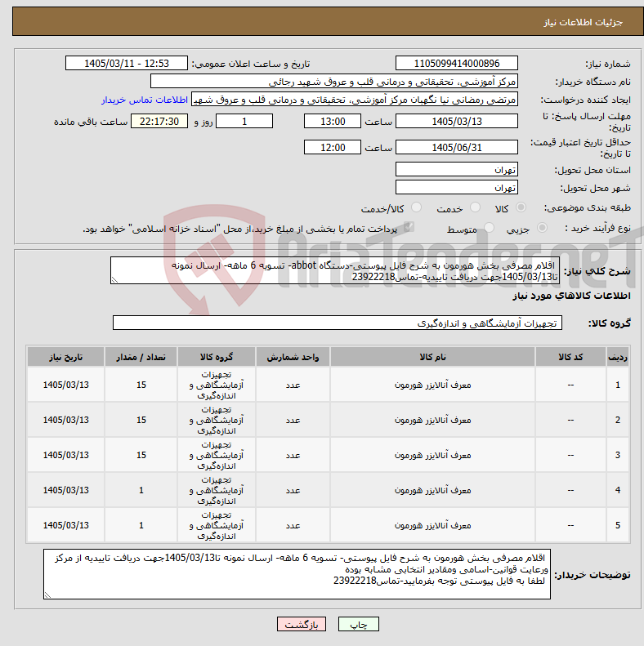This screenshot has width=644, height=646.
Task: Click the تعداد / مقدار column header
Action: coord(141,357)
